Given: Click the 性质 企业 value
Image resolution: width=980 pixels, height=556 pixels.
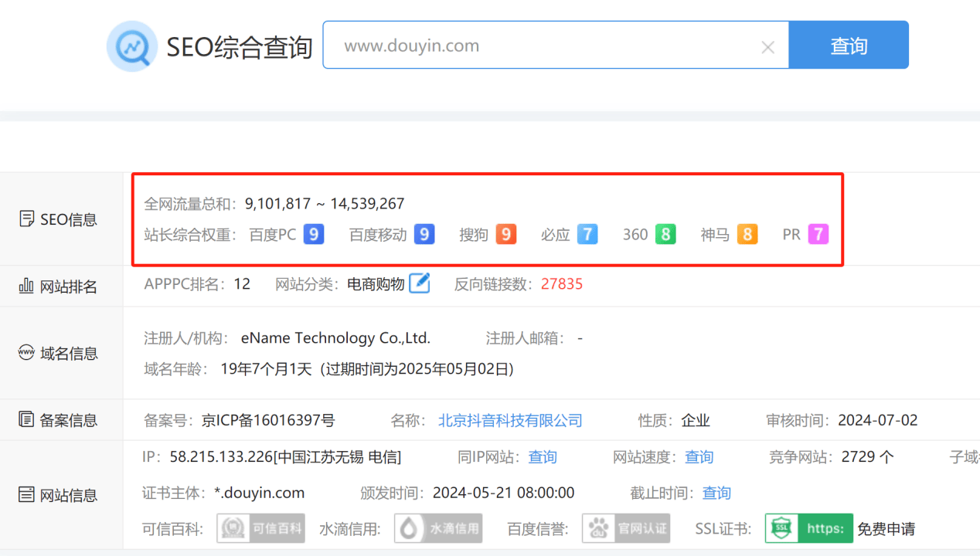Looking at the screenshot, I should (x=696, y=421).
